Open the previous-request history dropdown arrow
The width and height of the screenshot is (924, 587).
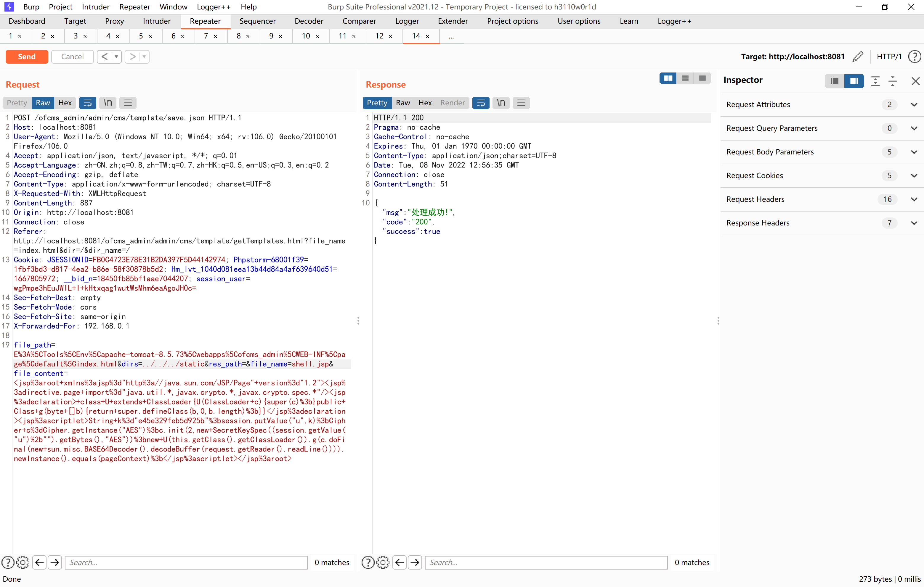click(x=116, y=56)
